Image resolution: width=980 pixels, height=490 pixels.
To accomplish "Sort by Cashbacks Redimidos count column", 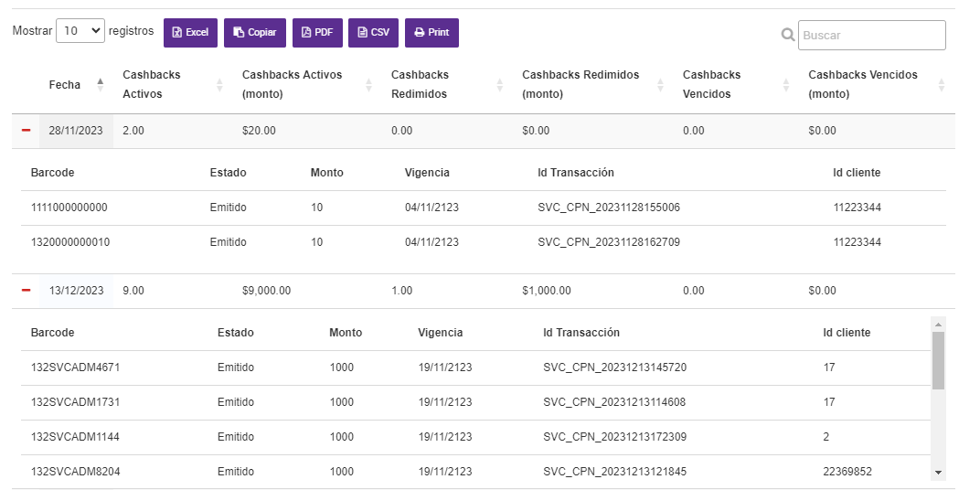I will [500, 84].
